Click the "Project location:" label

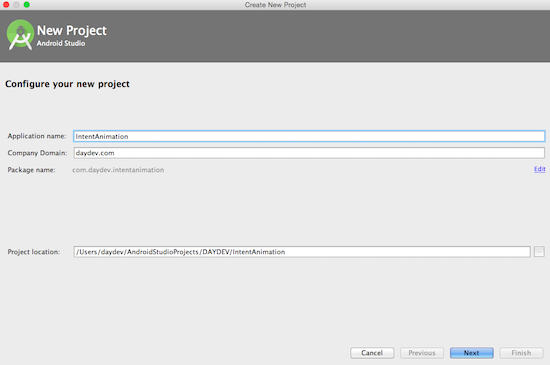(34, 252)
